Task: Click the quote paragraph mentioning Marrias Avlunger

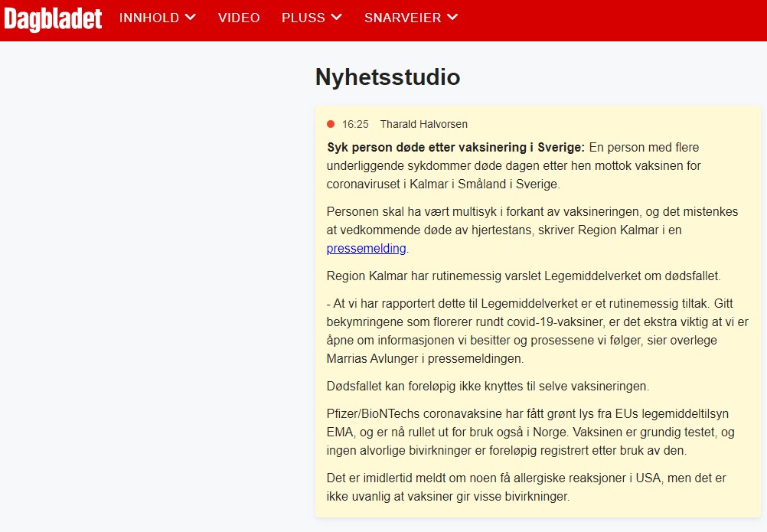Action: click(x=537, y=331)
